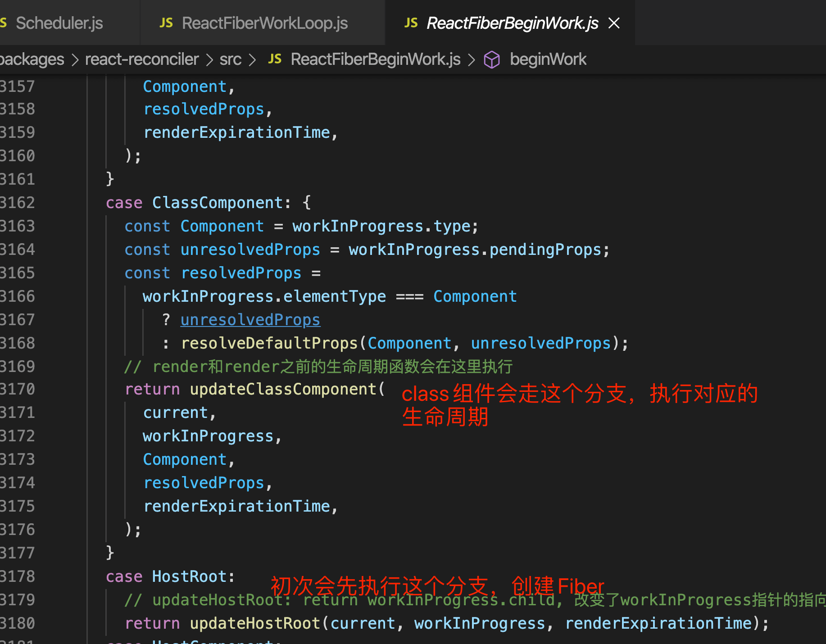This screenshot has height=644, width=826.
Task: Click the chevron after react-reconciler breadcrumb
Action: [209, 59]
